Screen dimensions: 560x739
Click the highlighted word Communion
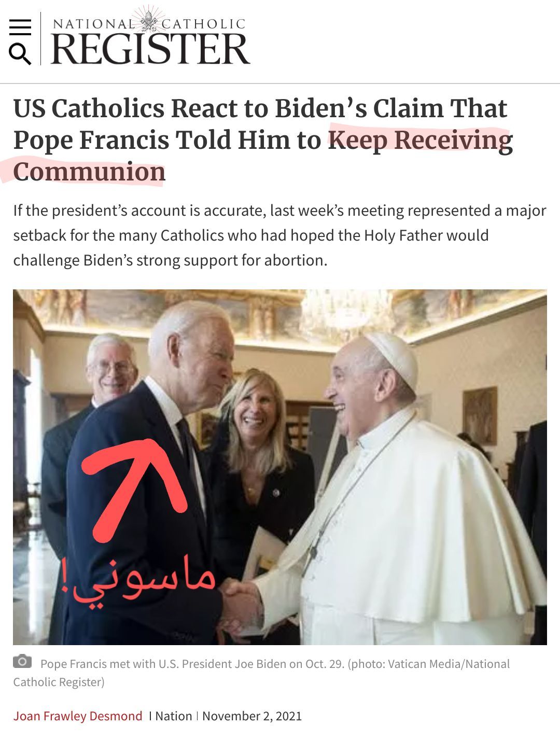click(x=89, y=172)
